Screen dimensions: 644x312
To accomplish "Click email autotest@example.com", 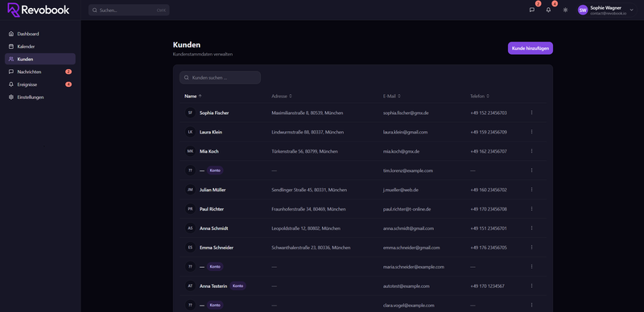I will pyautogui.click(x=407, y=286).
